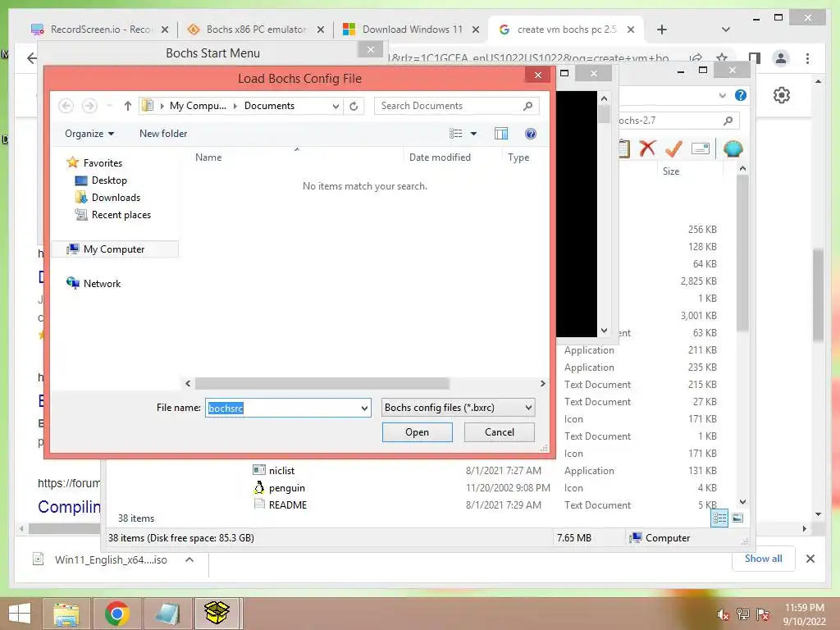Viewport: 840px width, 630px height.
Task: Switch to Download Windows 11 tab
Action: (x=412, y=30)
